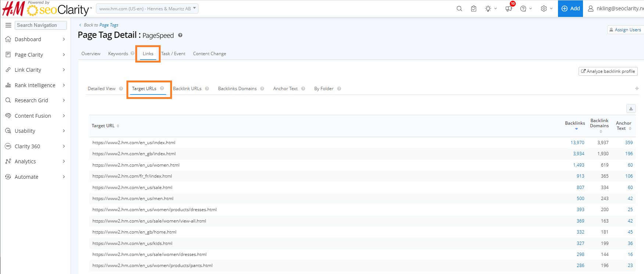Open the Anchor Text sub-tab
Screen dimensions: 644x274
coord(285,89)
